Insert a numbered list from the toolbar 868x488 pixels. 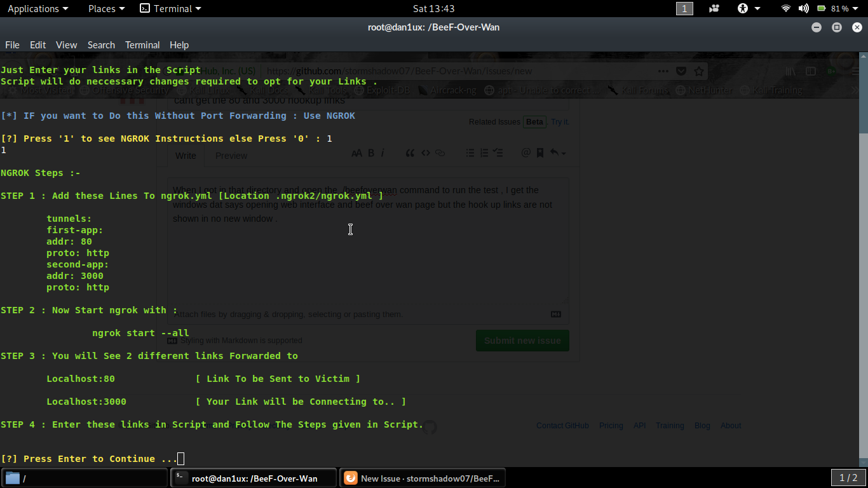point(484,152)
